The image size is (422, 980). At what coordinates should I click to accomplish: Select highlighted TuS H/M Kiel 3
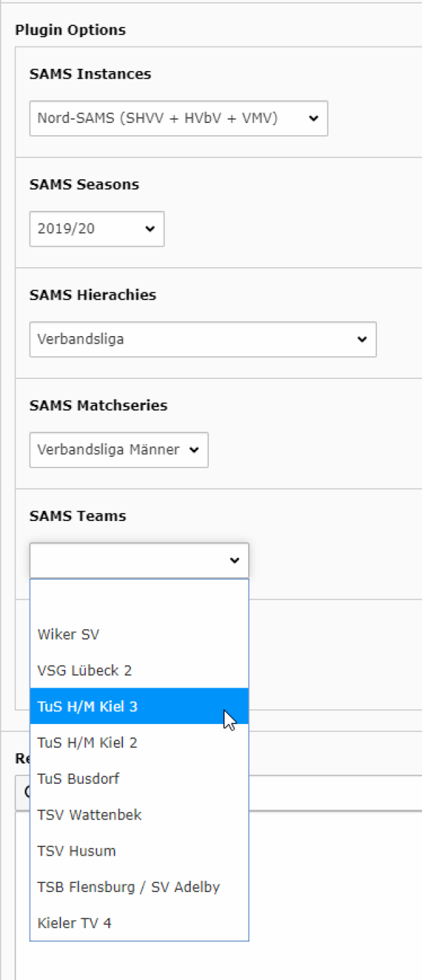pos(139,707)
